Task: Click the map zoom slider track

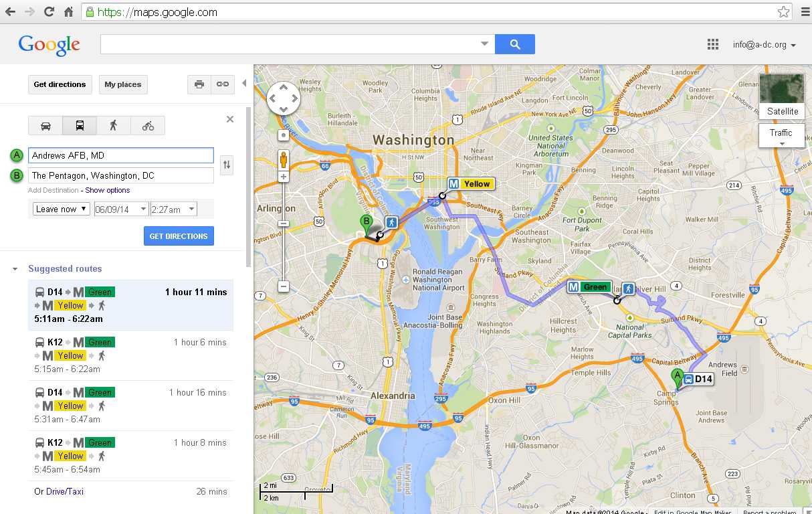Action: click(284, 231)
